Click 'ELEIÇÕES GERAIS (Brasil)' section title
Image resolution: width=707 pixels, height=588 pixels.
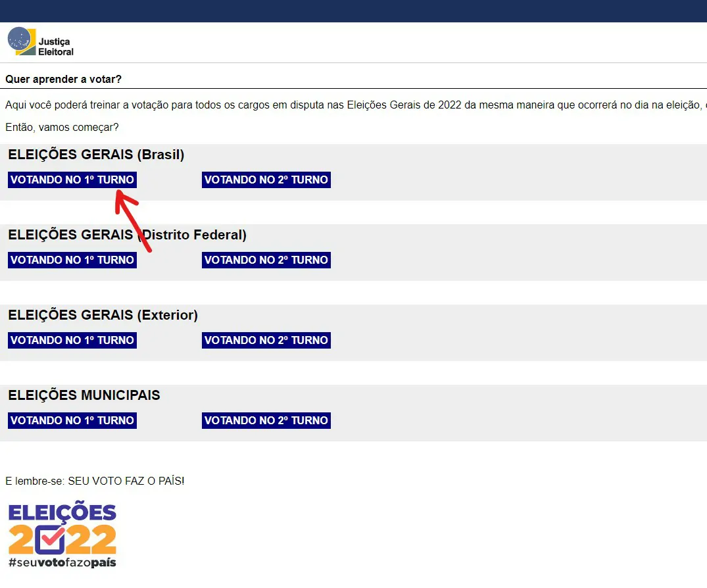click(x=96, y=155)
